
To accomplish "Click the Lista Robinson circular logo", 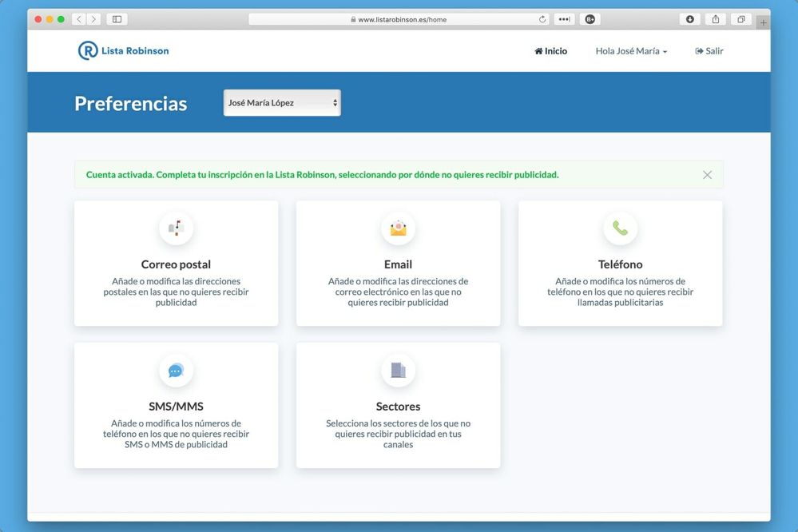I will click(86, 50).
